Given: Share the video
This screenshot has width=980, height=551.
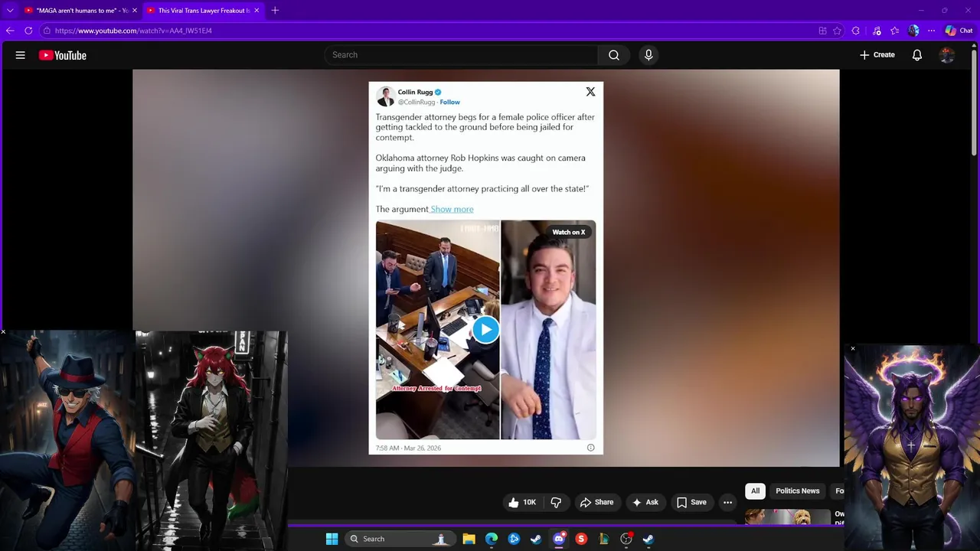Looking at the screenshot, I should point(596,503).
